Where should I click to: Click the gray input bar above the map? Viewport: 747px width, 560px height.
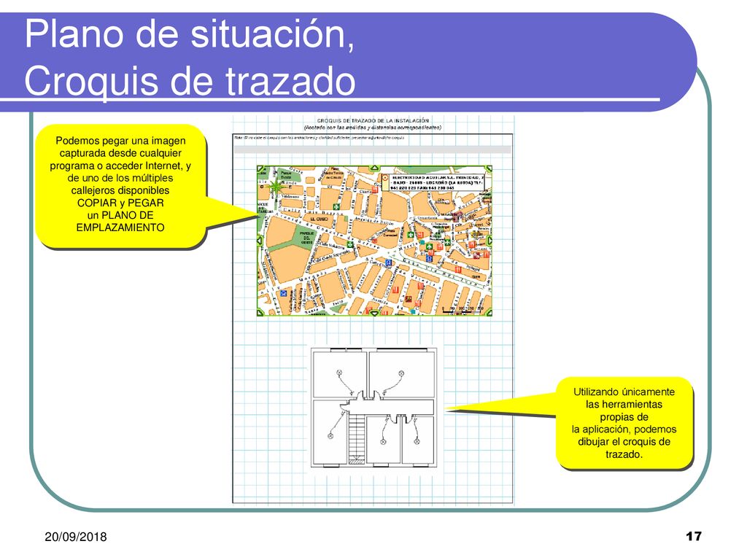(373, 149)
